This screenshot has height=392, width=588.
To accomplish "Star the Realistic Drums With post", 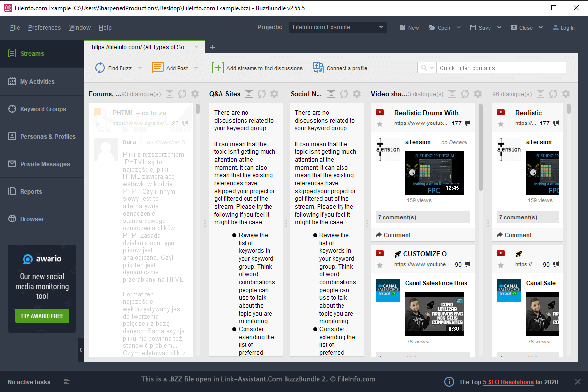I will pyautogui.click(x=380, y=124).
